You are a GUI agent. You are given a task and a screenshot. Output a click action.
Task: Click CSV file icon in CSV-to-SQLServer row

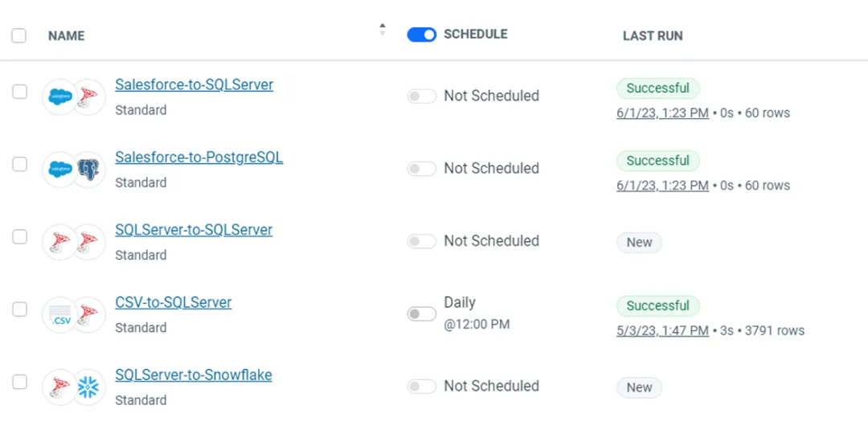pos(59,315)
